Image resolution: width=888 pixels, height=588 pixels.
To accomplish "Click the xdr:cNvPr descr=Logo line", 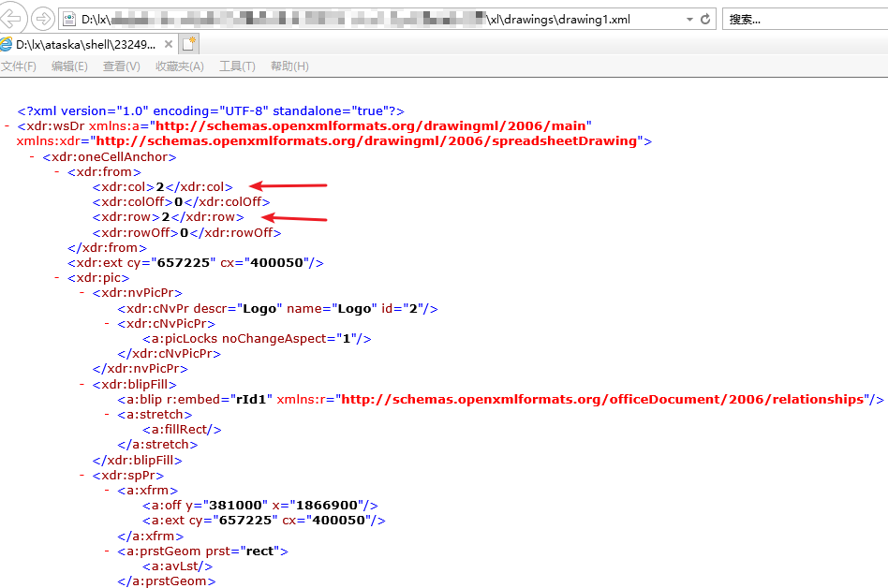I will 277,308.
